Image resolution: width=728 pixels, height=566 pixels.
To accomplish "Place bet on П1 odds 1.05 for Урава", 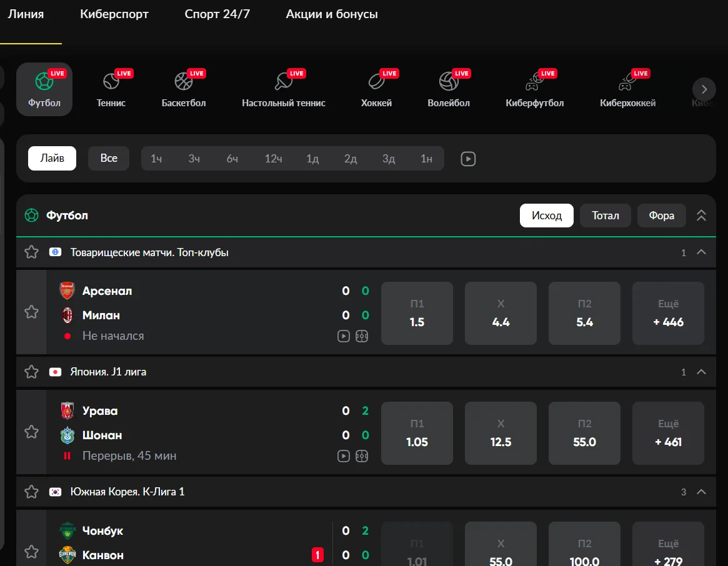I will click(417, 433).
